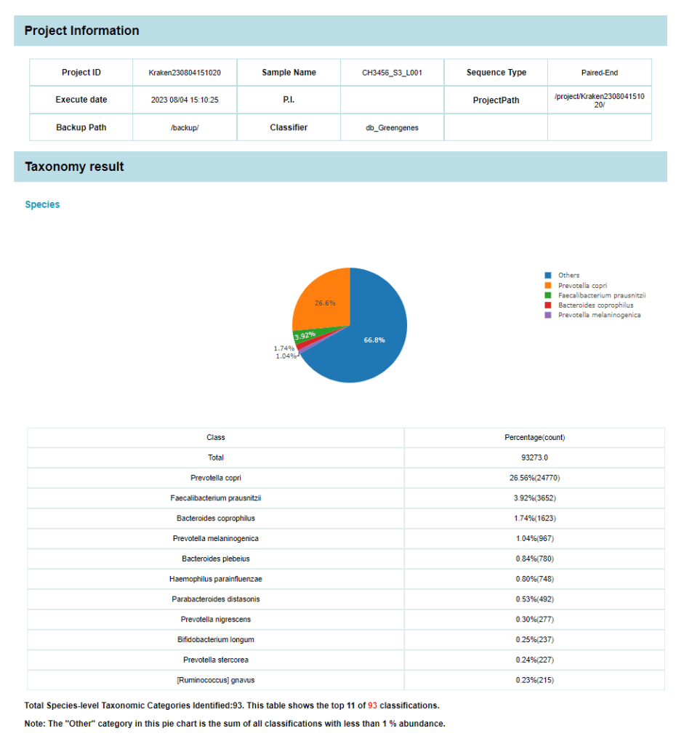Click the CH3456_S3_L001 sample name cell
This screenshot has width=700, height=744.
[392, 73]
